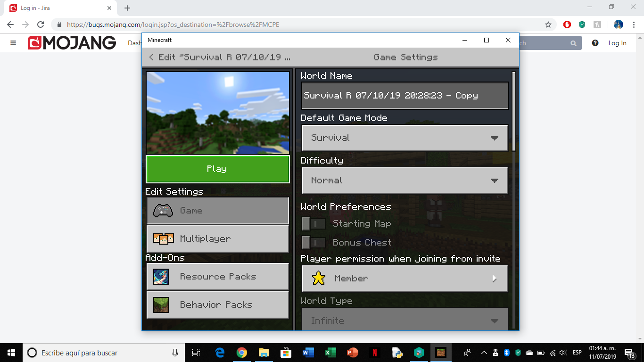Open the red AdBlock hand extension
Viewport: 644px width, 362px height.
click(567, 25)
